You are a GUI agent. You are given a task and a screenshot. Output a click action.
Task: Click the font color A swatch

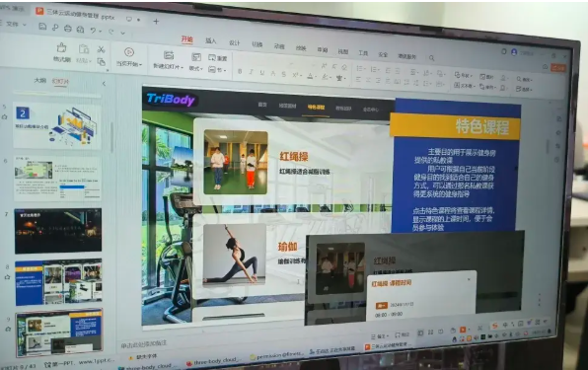[310, 76]
